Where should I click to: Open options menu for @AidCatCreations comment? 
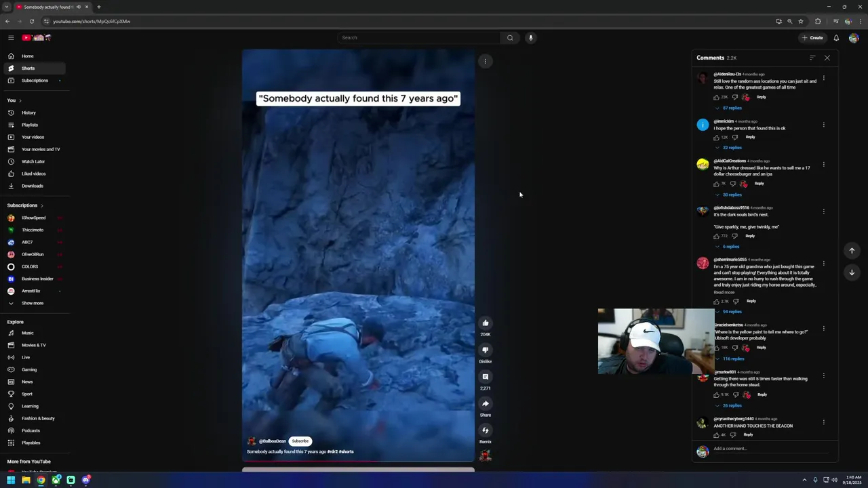pos(824,164)
